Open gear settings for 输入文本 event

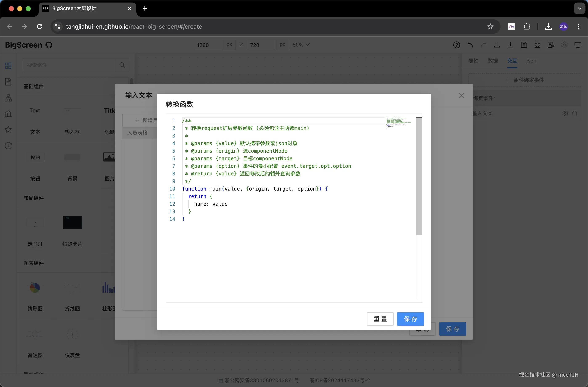tap(565, 113)
